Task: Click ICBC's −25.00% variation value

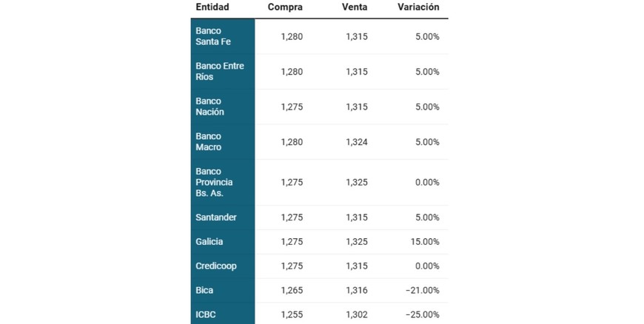Action: tap(422, 314)
